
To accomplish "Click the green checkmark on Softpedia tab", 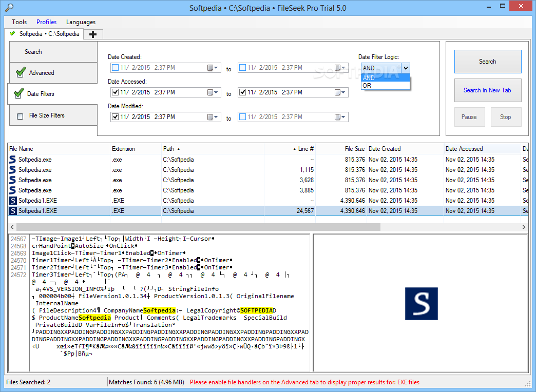I will (x=13, y=33).
